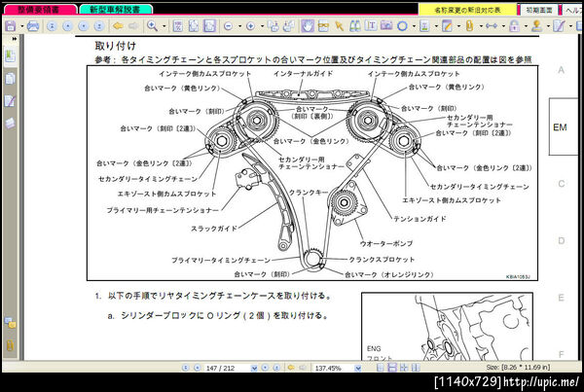Go to next page using toolbar button
Image resolution: width=584 pixels, height=392 pixels.
coord(84,26)
